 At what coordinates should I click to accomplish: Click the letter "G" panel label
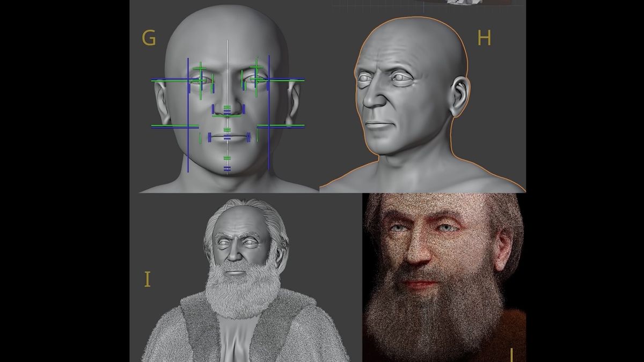pos(149,38)
